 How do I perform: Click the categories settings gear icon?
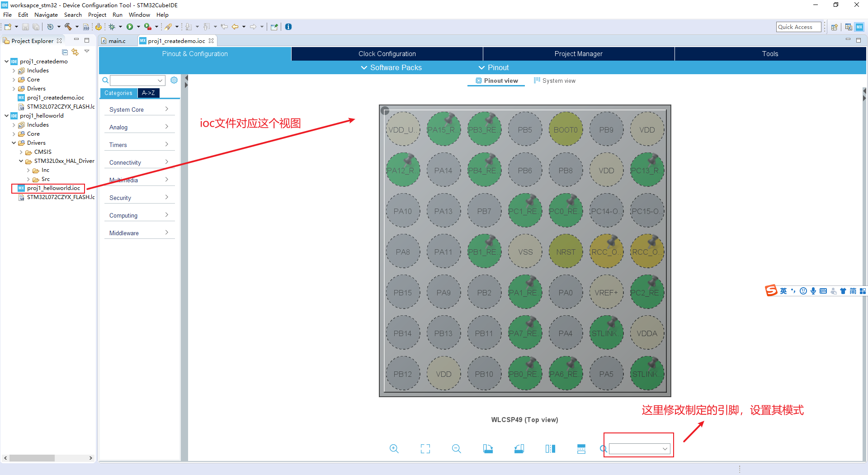click(174, 80)
